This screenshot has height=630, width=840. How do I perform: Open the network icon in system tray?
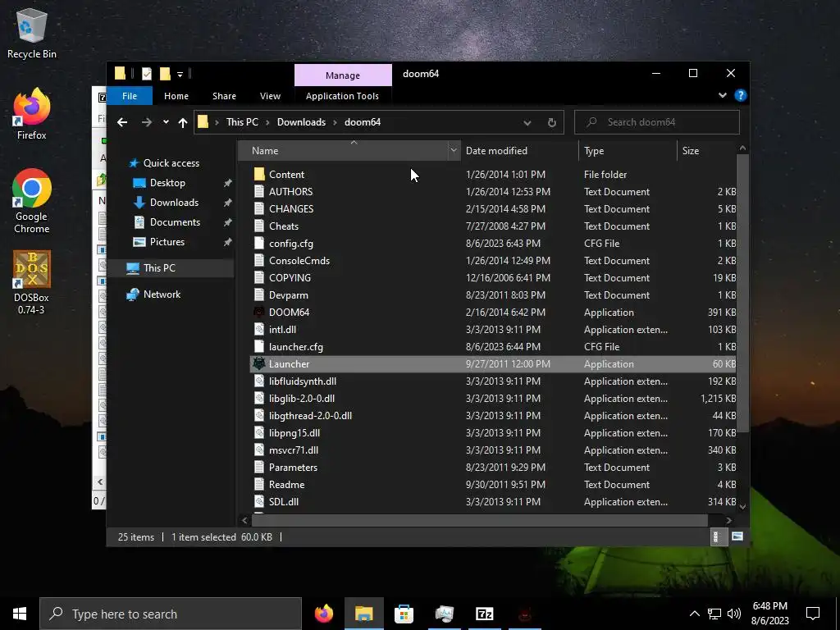coord(714,614)
